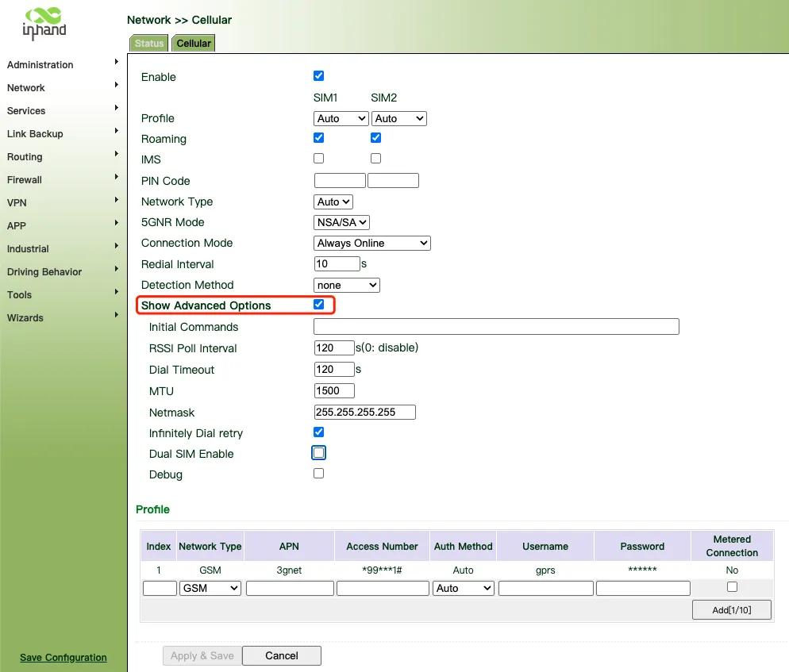Viewport: 789px width, 672px height.
Task: Expand the Link Backup submenu arrow
Action: pos(116,131)
